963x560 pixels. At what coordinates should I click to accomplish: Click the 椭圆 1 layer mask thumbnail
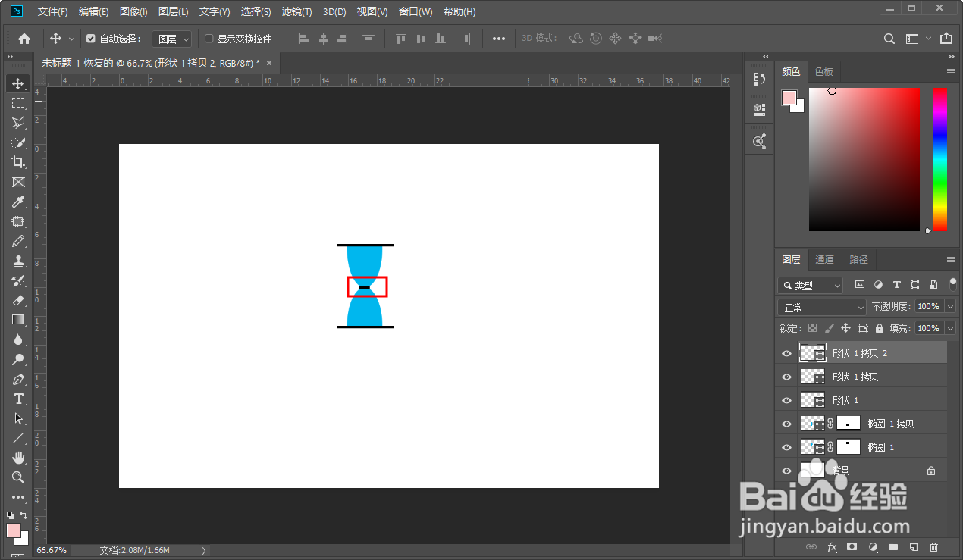[x=849, y=447]
